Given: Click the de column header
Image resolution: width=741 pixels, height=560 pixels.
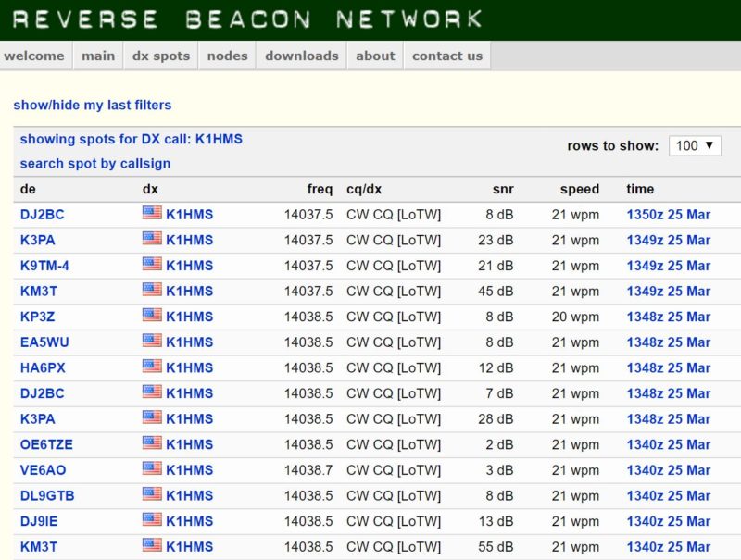Looking at the screenshot, I should point(28,190).
